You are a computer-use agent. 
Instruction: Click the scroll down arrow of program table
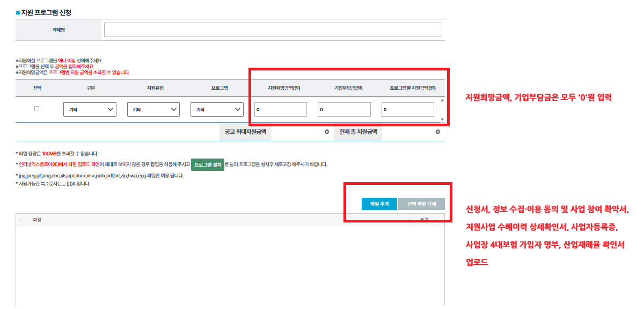(442, 119)
